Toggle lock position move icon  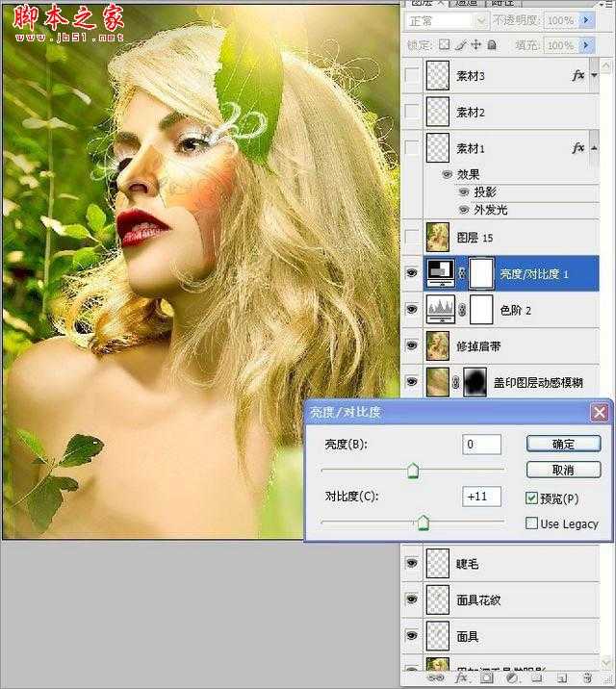(476, 45)
